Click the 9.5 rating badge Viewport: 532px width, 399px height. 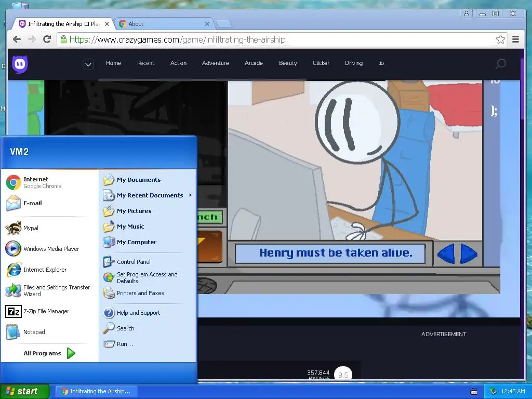[x=343, y=375]
